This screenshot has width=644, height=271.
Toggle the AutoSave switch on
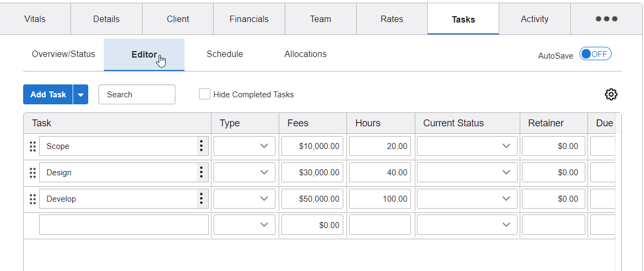click(595, 54)
